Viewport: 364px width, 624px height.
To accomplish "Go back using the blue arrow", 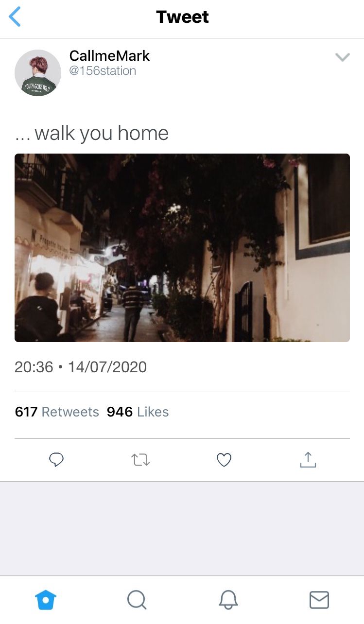I will 15,17.
